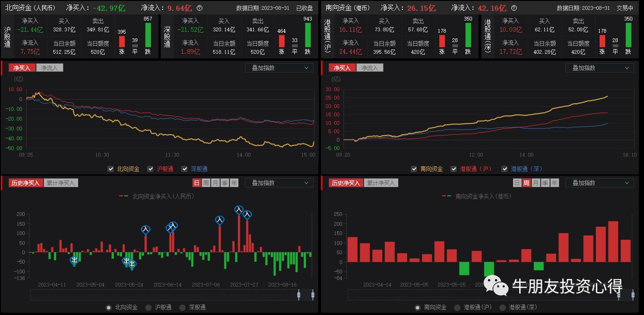Select 月 period button in northbound history
The image size is (644, 315).
(215, 183)
